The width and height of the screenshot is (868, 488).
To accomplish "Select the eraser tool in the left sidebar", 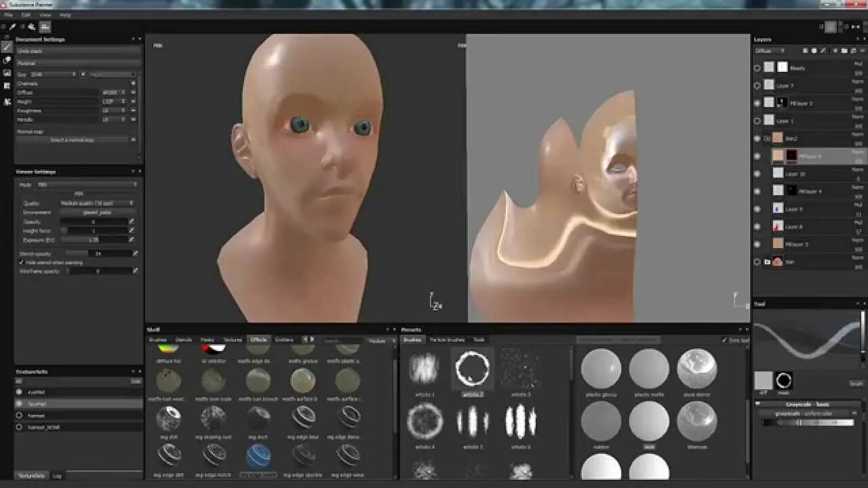I will coord(7,60).
